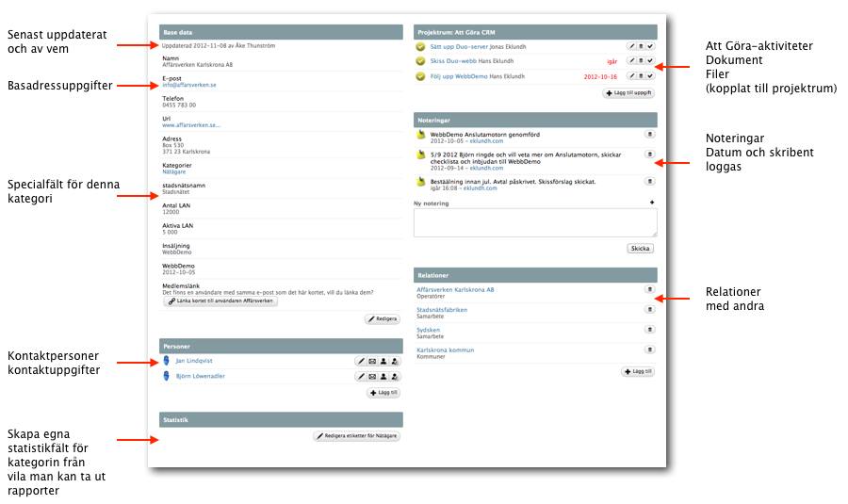Delete the WebbDemo Anslutamotorn genomförd note
The height and width of the screenshot is (504, 848).
[x=649, y=135]
